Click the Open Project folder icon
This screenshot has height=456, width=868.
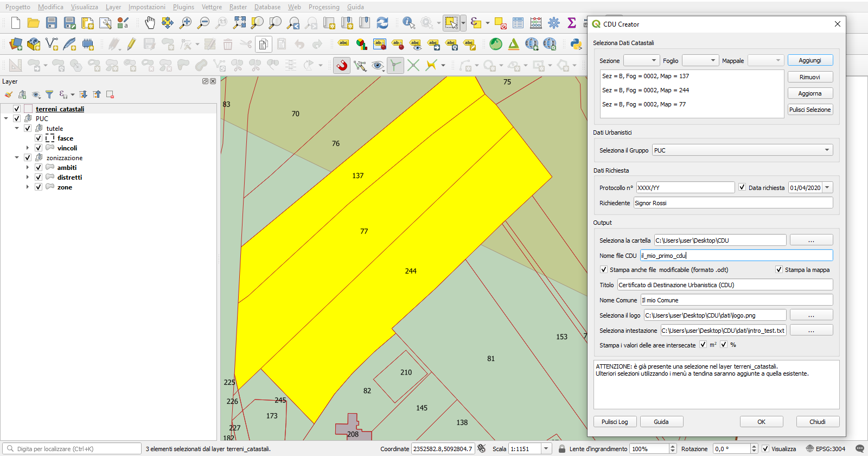tap(34, 23)
